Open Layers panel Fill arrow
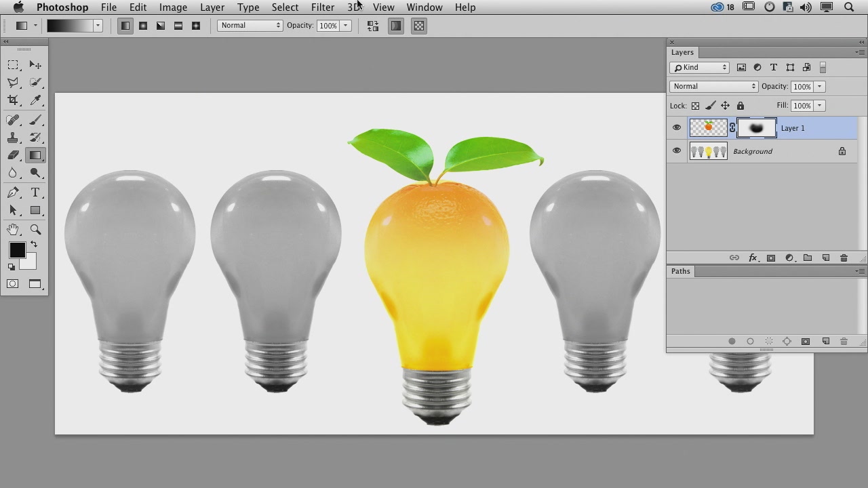Viewport: 868px width, 488px height. click(819, 106)
